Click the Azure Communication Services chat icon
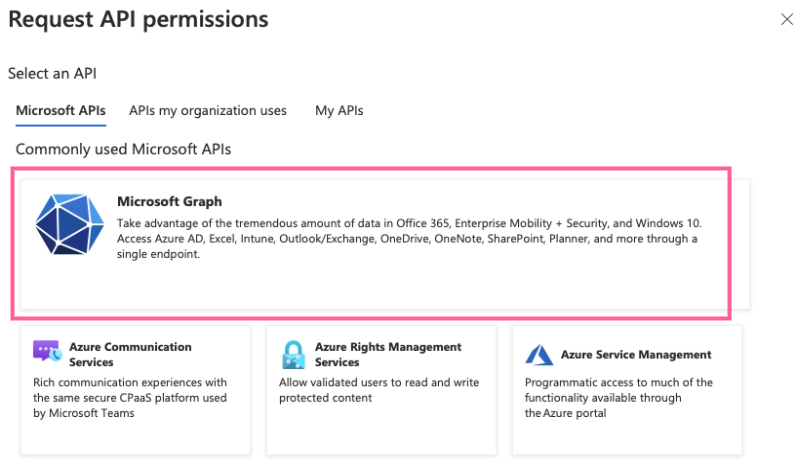797x463 pixels. point(47,352)
